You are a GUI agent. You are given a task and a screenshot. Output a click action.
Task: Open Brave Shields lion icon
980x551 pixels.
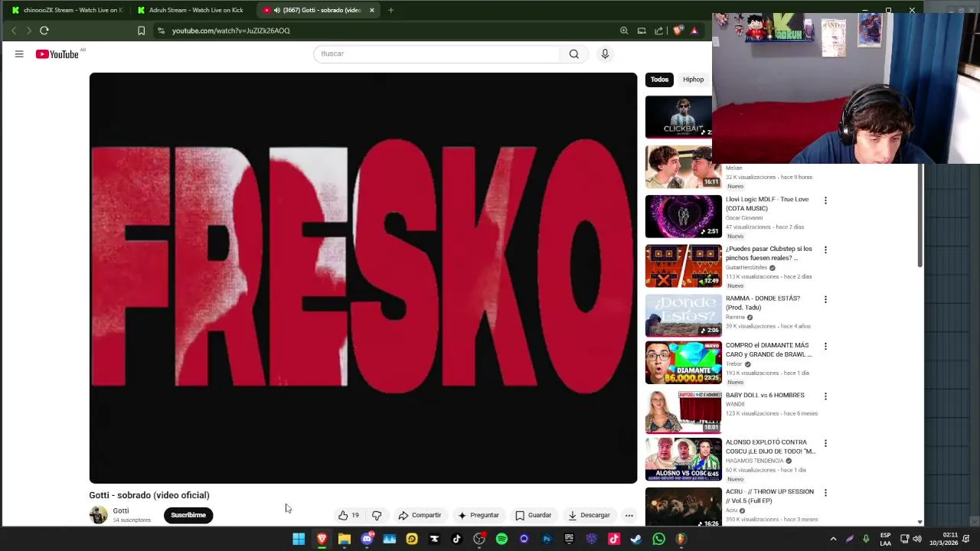point(678,31)
